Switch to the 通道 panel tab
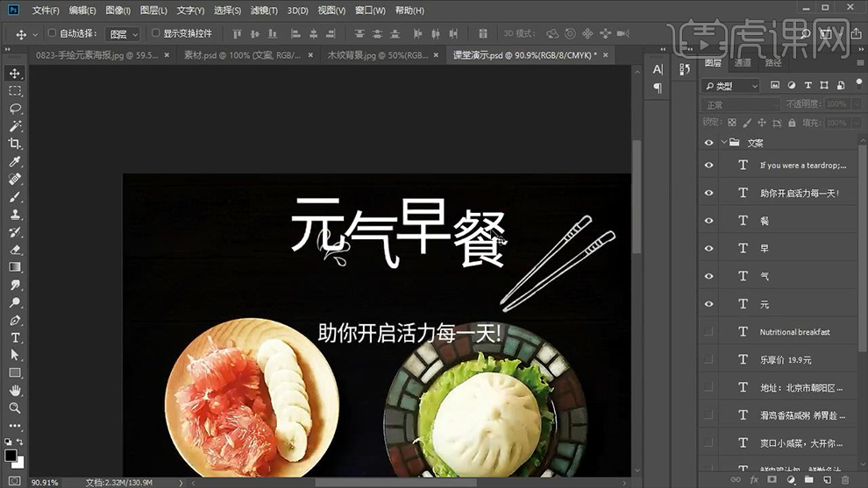The width and height of the screenshot is (868, 488). [743, 63]
